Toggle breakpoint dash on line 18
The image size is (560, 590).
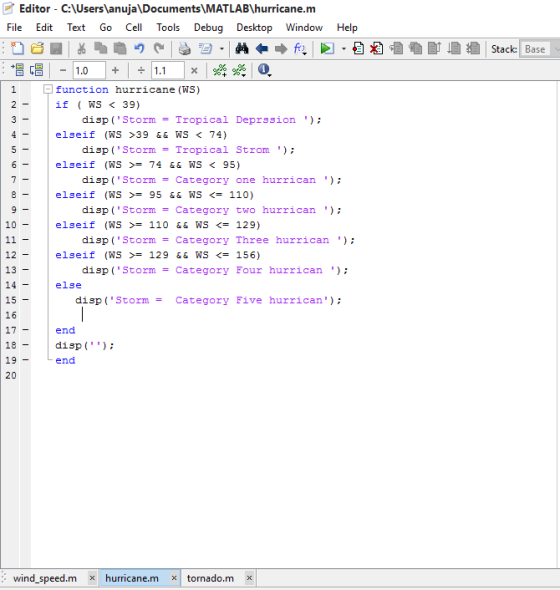point(25,345)
